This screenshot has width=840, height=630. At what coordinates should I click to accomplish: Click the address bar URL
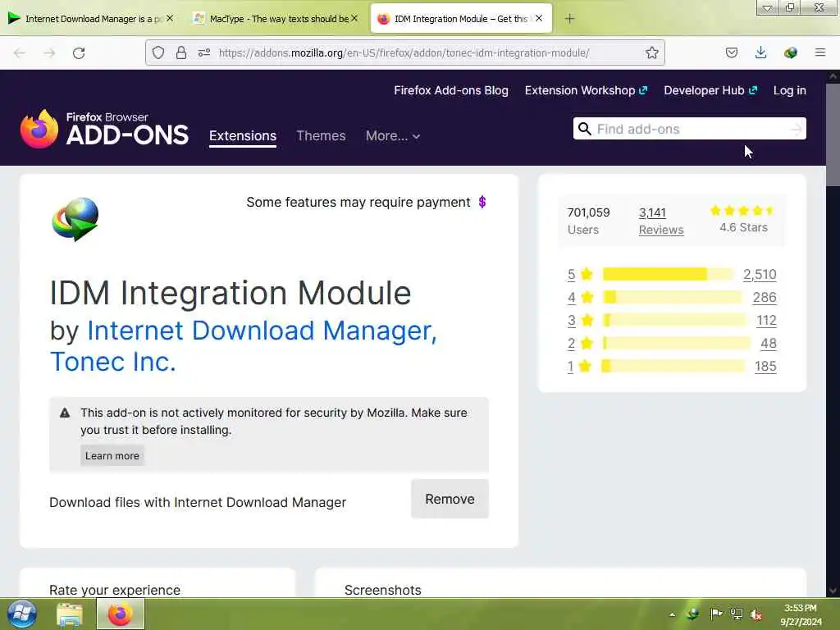pyautogui.click(x=404, y=53)
